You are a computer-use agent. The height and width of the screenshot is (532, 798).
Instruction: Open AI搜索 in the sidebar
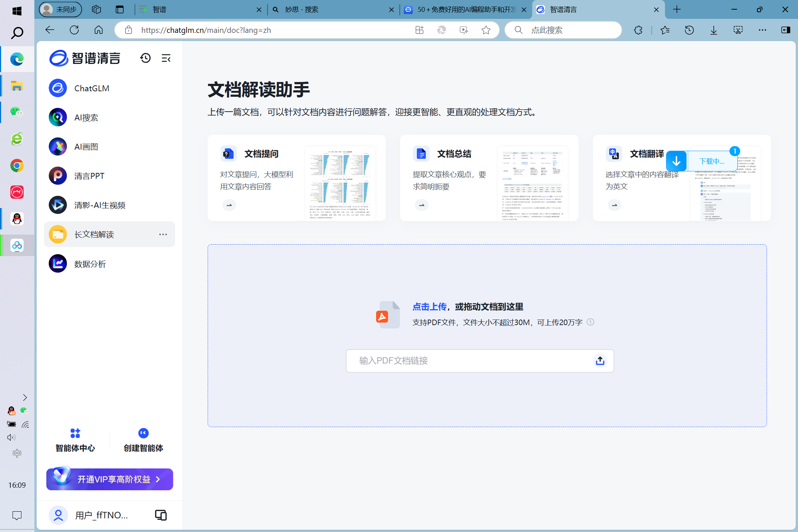(109, 117)
